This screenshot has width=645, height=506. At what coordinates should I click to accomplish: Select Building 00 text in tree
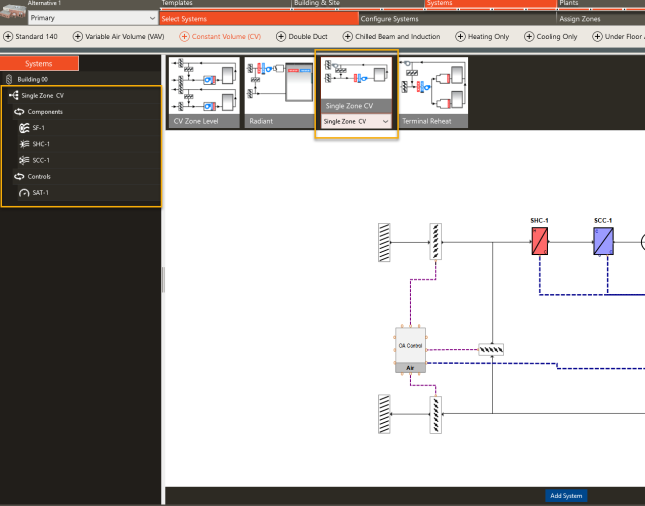coord(32,79)
